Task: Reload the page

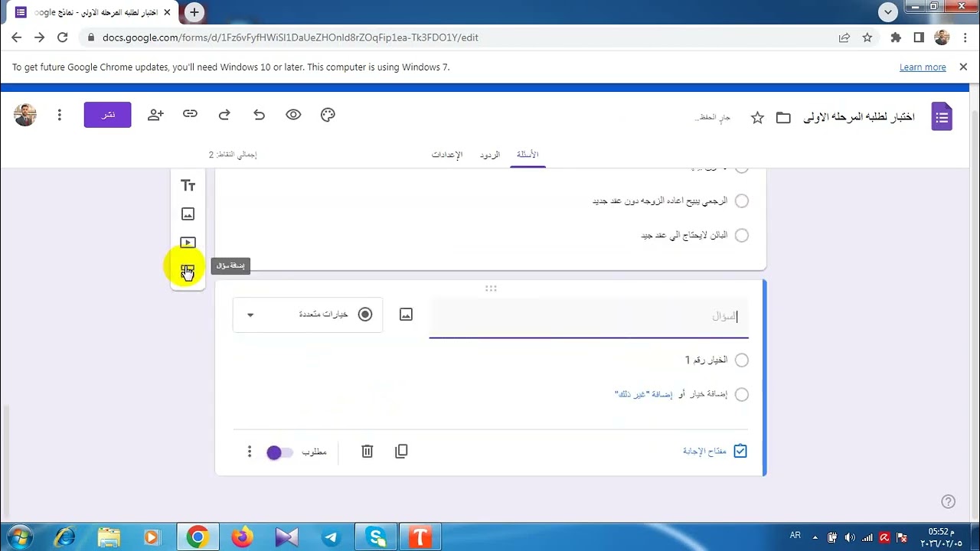Action: coord(63,37)
